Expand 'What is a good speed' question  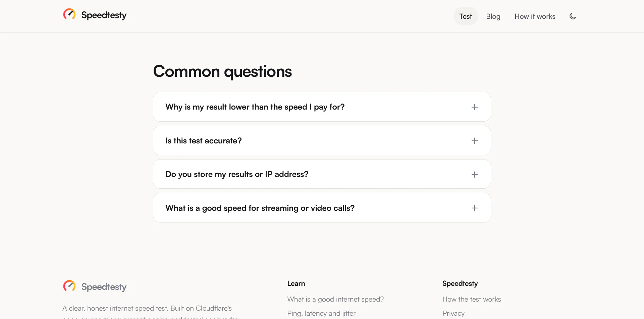point(322,208)
